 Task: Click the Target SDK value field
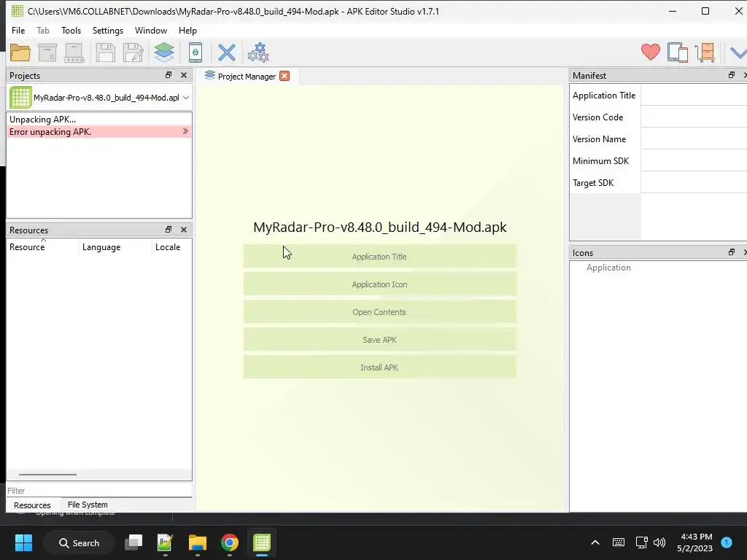(x=694, y=183)
